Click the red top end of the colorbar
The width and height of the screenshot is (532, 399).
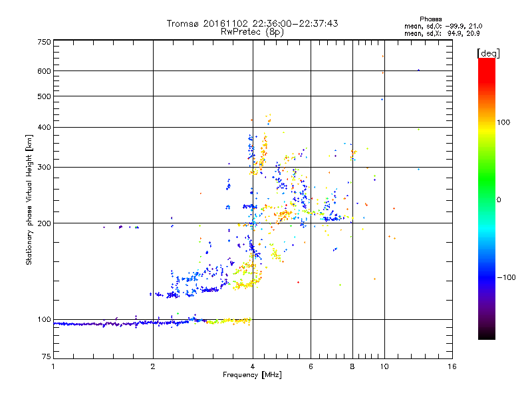pyautogui.click(x=486, y=61)
